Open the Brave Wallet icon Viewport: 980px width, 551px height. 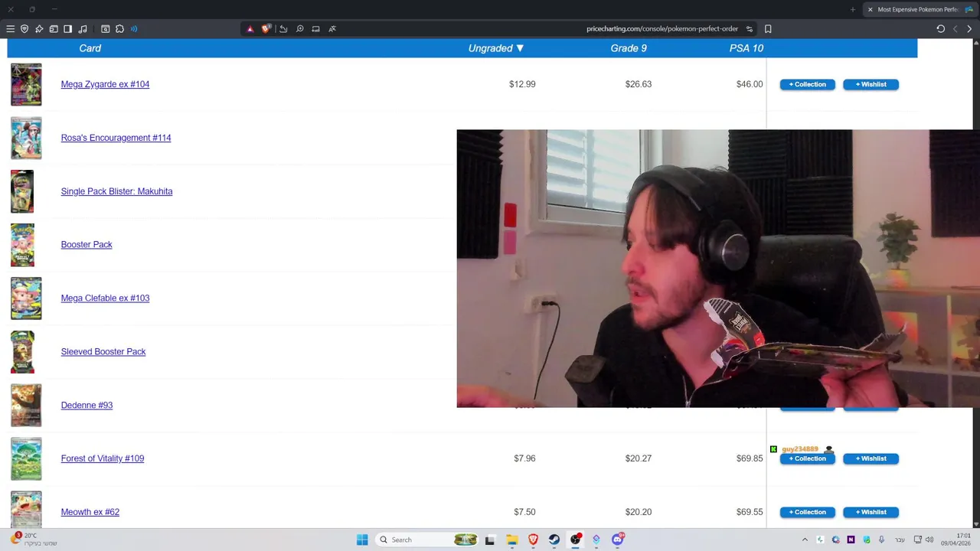coord(54,29)
